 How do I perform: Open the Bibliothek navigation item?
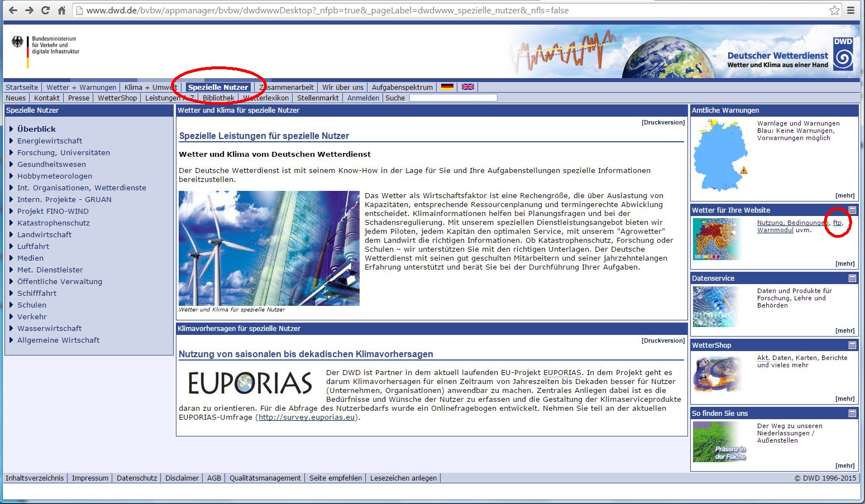[x=218, y=98]
